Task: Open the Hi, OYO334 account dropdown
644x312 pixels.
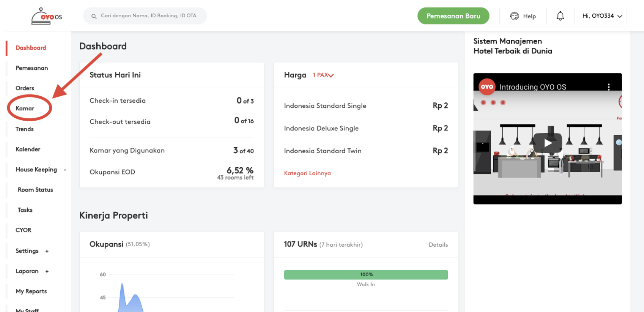Action: click(x=602, y=16)
